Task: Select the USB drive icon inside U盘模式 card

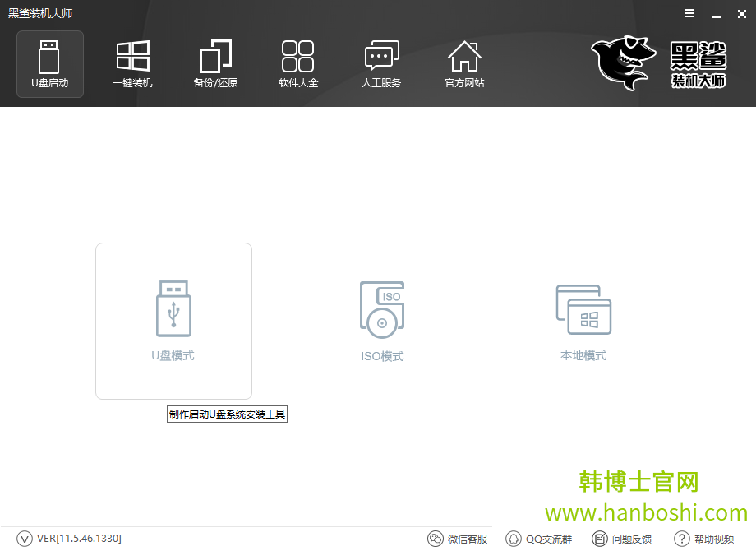Action: (x=173, y=308)
